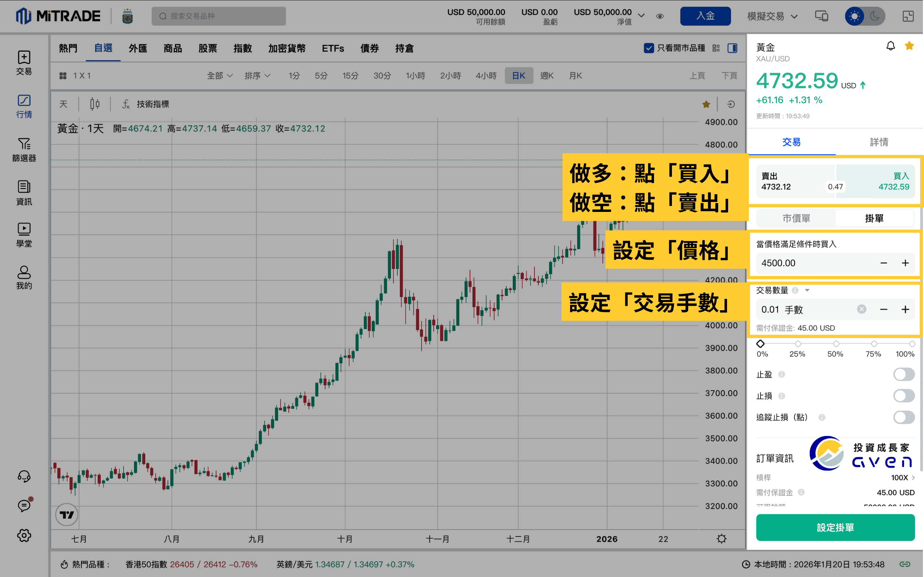Screen dimensions: 924x577
Task: Click the notification bell for gold alerts
Action: [x=891, y=46]
